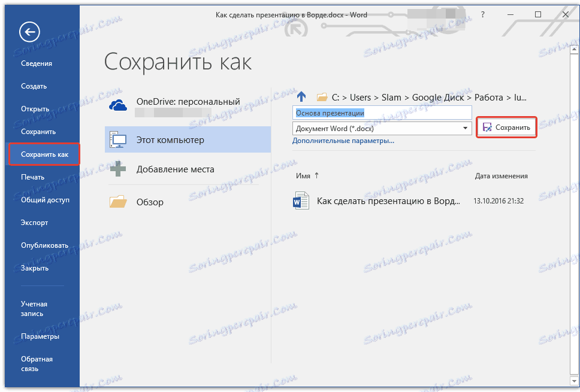This screenshot has height=392, width=580.
Task: Open Дополнительные параметры link
Action: coord(343,141)
